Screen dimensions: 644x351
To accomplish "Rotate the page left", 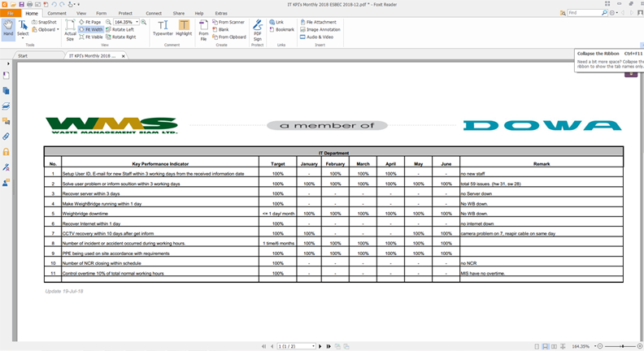I will click(120, 29).
